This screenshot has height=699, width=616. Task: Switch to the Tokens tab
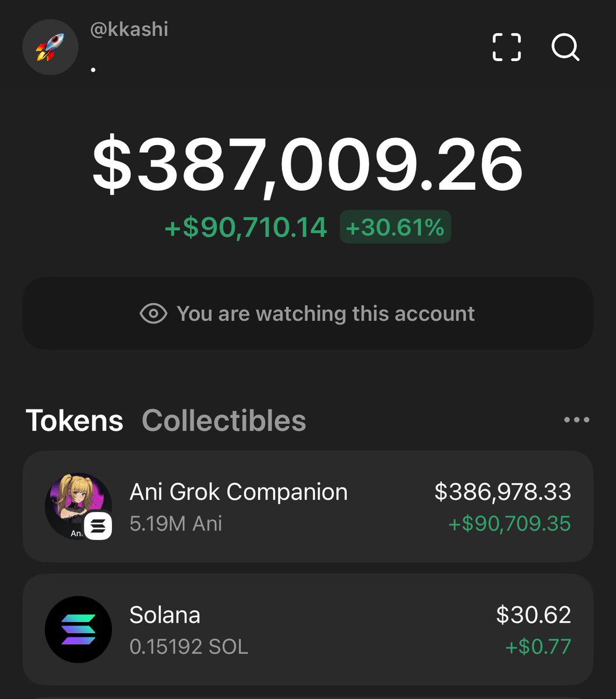click(75, 421)
